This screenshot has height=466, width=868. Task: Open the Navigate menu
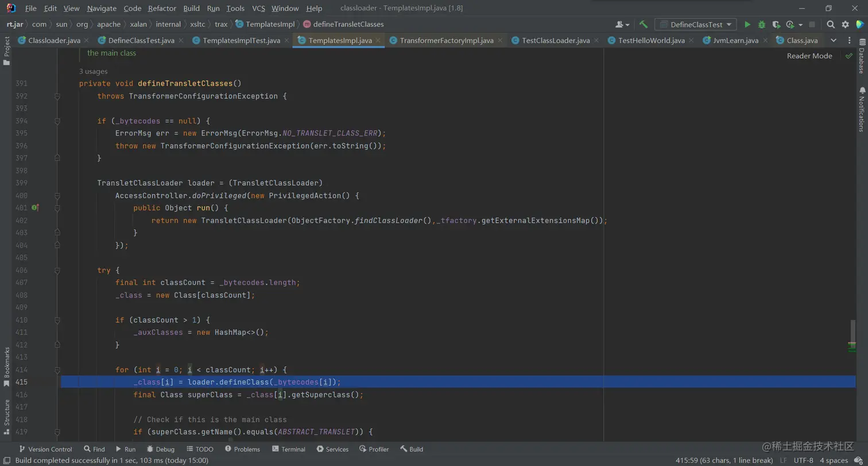coord(102,8)
